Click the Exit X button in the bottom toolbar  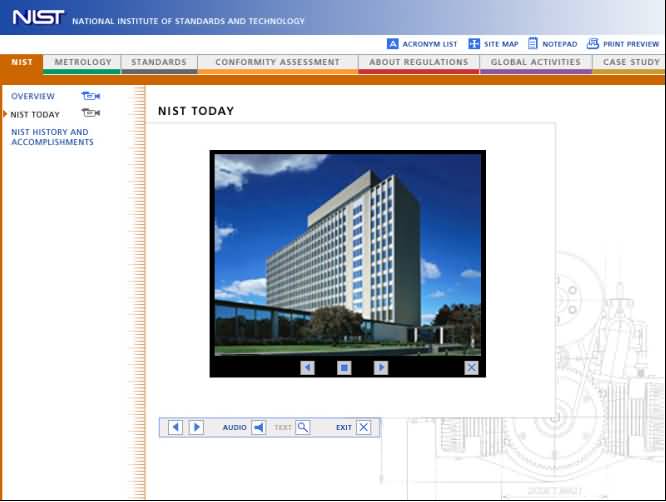tap(363, 427)
